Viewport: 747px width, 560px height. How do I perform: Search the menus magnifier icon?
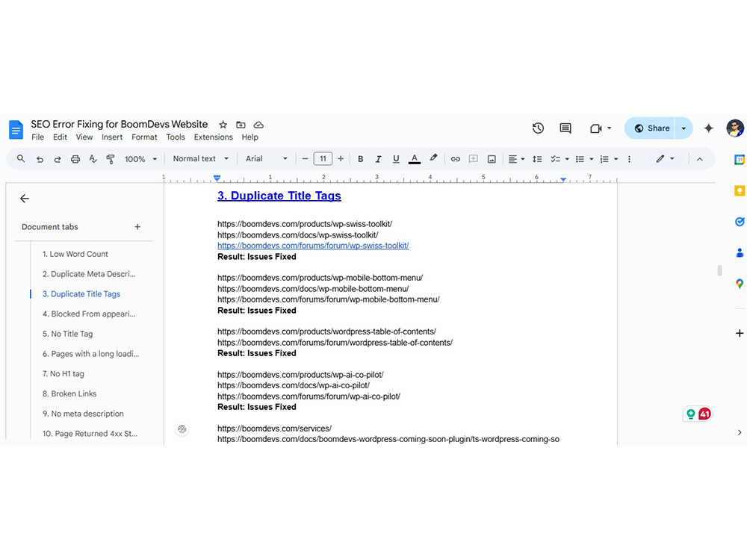tap(20, 158)
